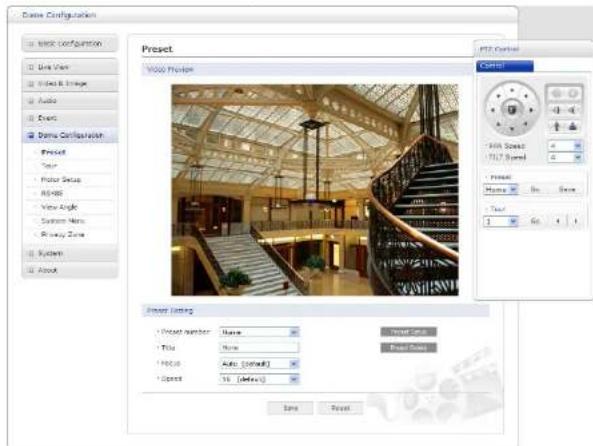This screenshot has height=446, width=593.
Task: Click the previous tour arrow
Action: coord(558,221)
